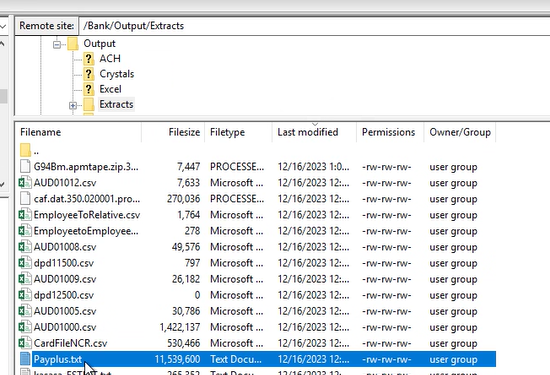Select the Extracts folder in tree

click(x=116, y=105)
